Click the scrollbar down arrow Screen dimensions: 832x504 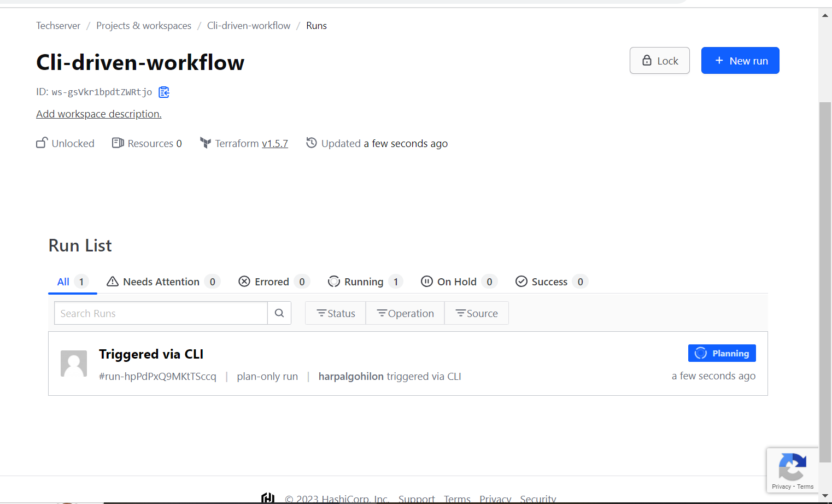click(825, 496)
